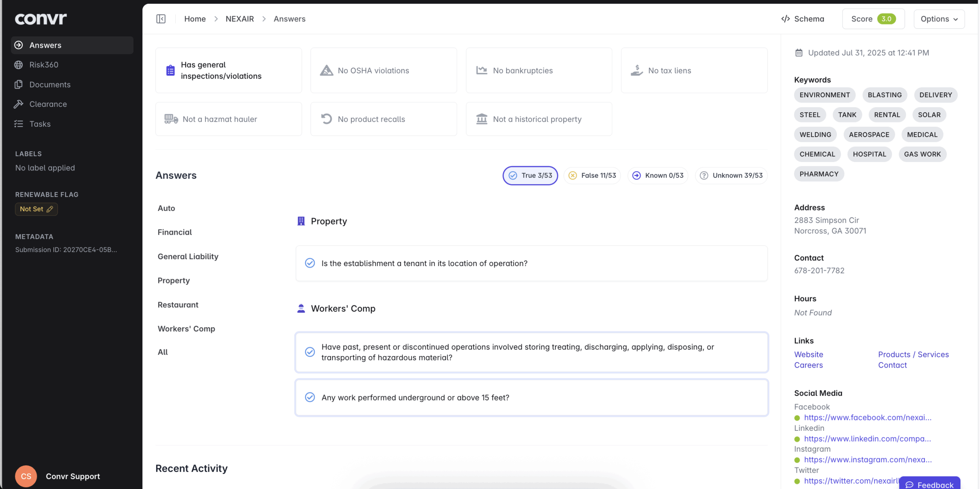Open the Instagram profile URL
The image size is (980, 489).
pyautogui.click(x=868, y=460)
